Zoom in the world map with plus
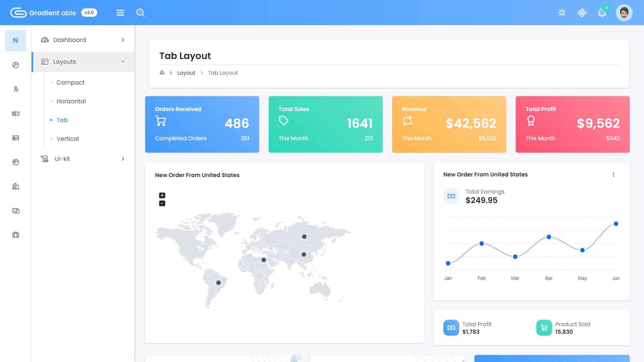The height and width of the screenshot is (362, 644). [162, 195]
